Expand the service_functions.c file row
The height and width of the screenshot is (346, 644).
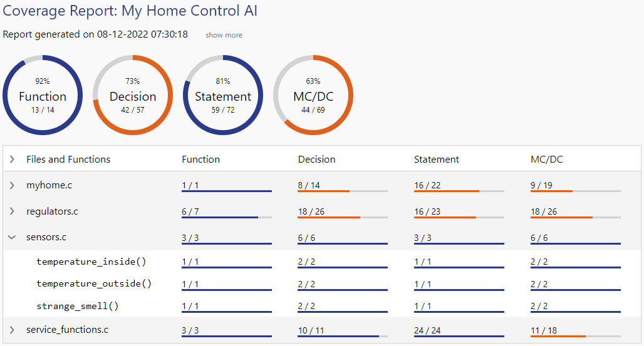click(12, 330)
